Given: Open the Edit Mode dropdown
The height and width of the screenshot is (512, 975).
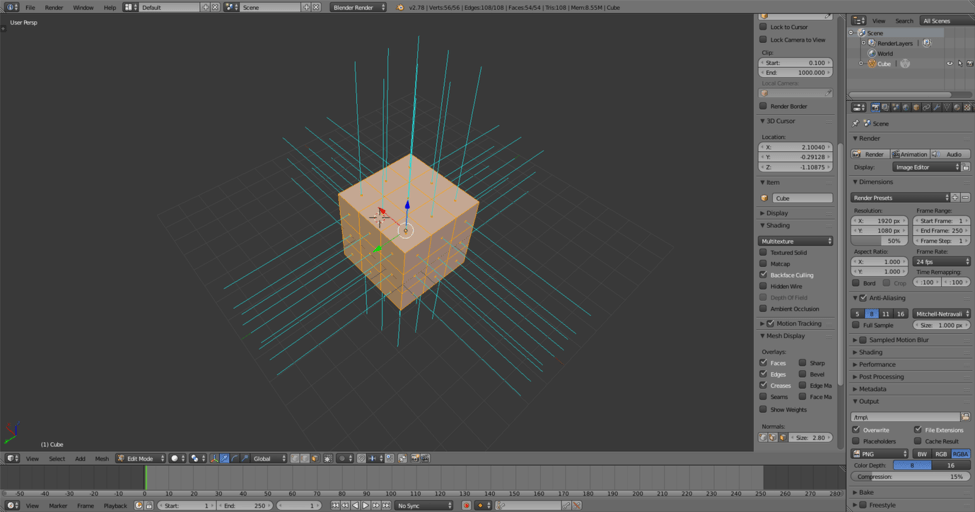Looking at the screenshot, I should pyautogui.click(x=140, y=459).
